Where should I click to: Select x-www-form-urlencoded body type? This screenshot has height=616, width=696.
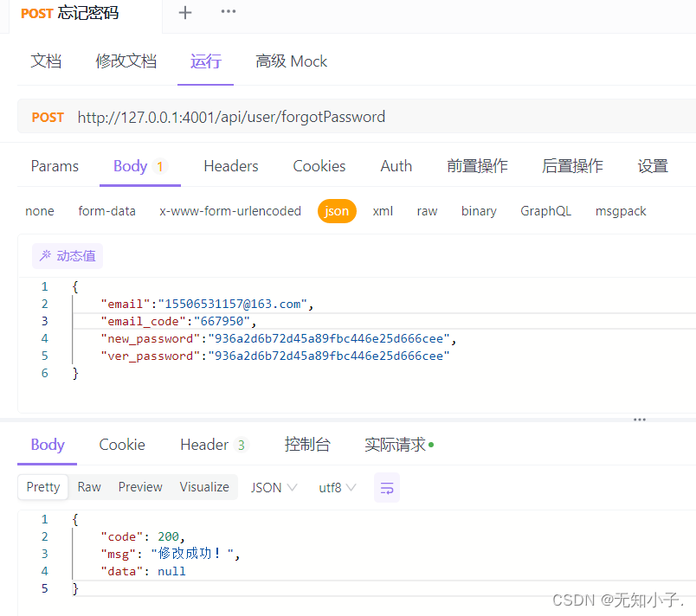click(230, 211)
